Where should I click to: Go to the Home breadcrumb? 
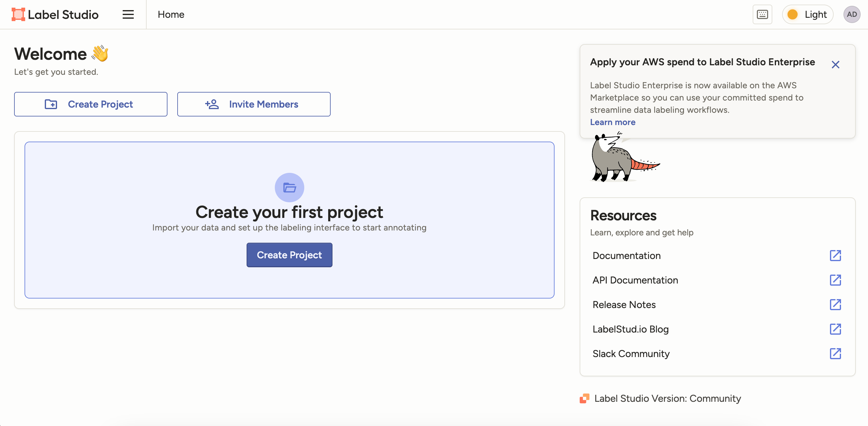coord(171,14)
